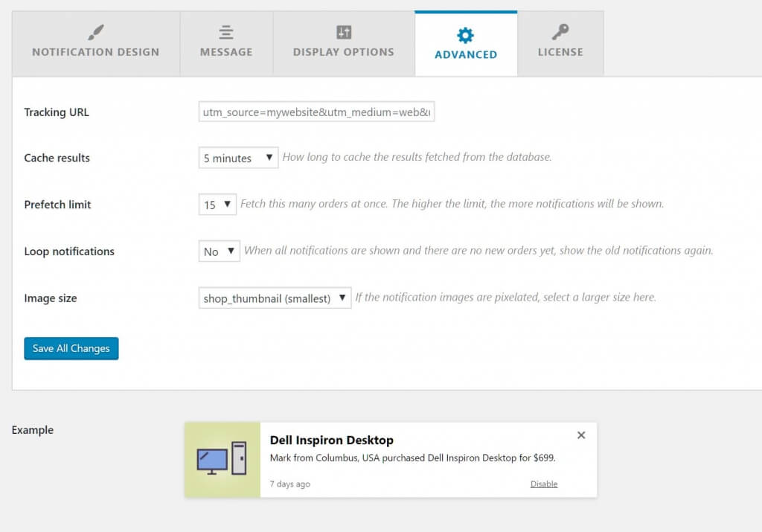Viewport: 762px width, 532px height.
Task: Open the Prefetch limit dropdown
Action: (217, 204)
